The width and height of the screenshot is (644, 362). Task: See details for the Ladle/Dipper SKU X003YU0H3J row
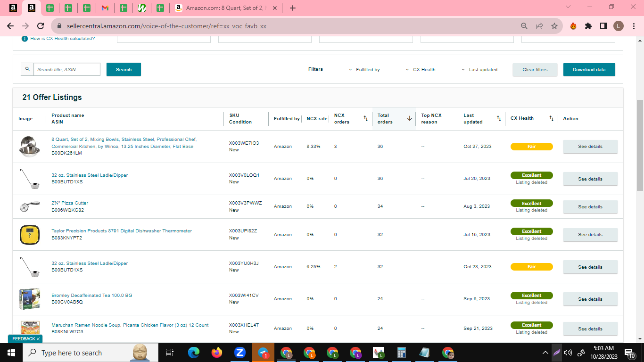coord(590,267)
